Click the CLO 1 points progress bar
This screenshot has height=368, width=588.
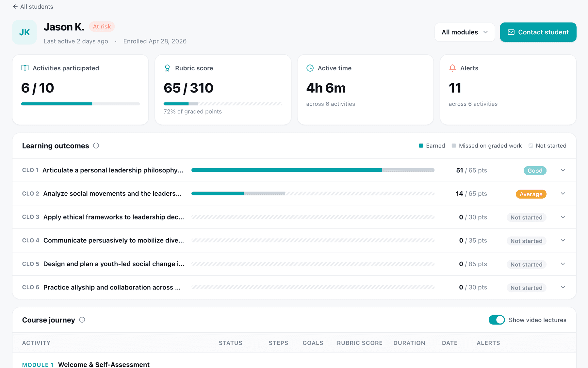[313, 170]
